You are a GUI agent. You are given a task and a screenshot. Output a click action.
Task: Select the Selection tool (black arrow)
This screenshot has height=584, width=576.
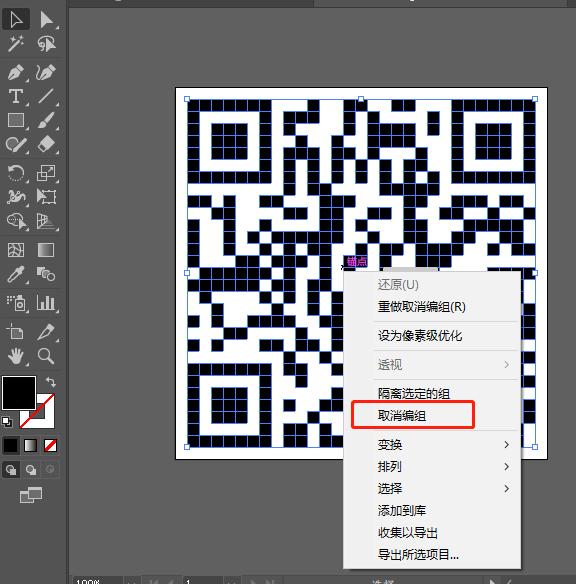(16, 19)
